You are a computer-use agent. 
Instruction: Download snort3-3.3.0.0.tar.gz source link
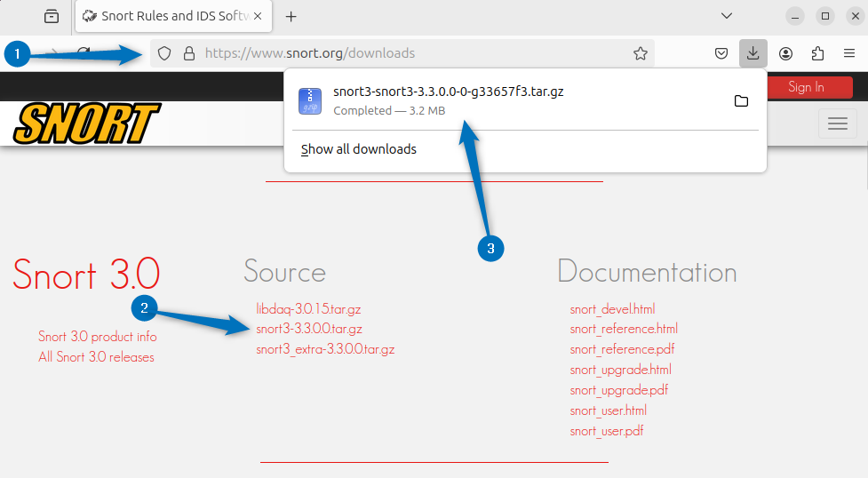coord(309,329)
